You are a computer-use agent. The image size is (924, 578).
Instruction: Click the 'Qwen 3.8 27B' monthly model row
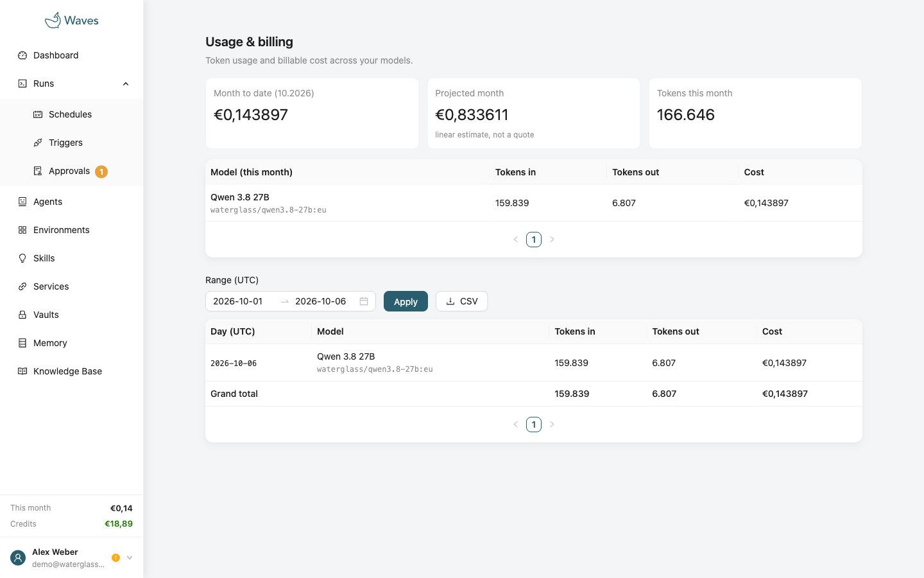[534, 203]
